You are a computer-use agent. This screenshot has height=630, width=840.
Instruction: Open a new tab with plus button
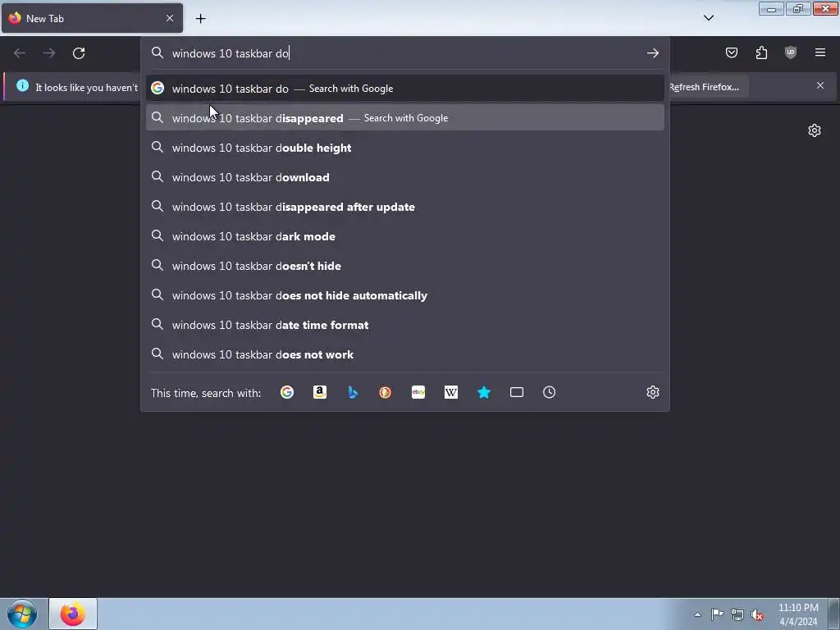pos(200,19)
